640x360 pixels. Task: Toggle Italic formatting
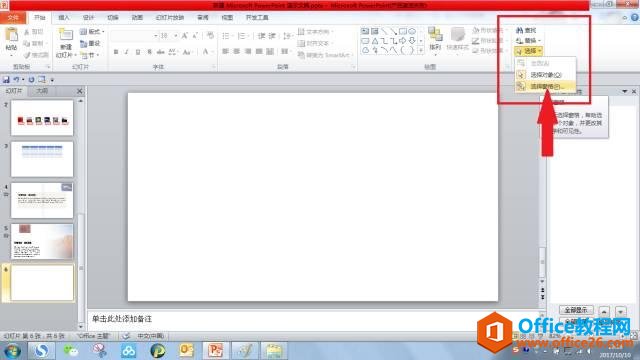click(127, 52)
